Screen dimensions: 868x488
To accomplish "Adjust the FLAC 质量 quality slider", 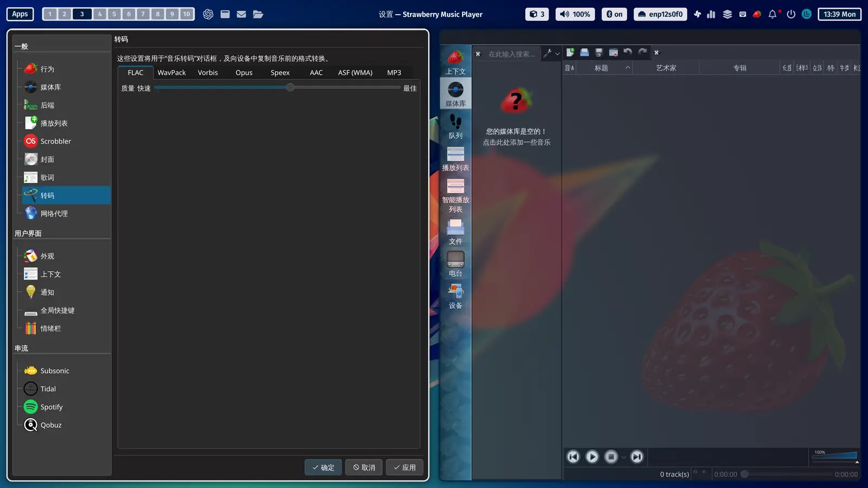I will tap(277, 88).
